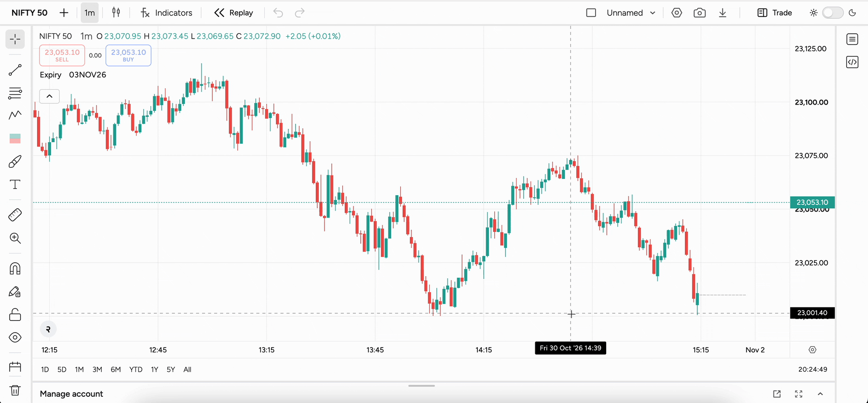Change the 1m interval selector
Screen dimensions: 868x403
click(x=90, y=13)
